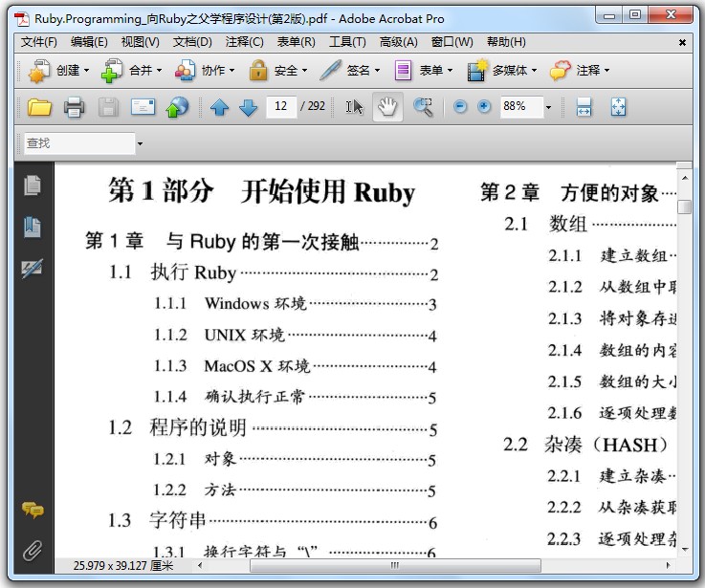Image resolution: width=705 pixels, height=588 pixels.
Task: Open the 88% zoom level dropdown
Action: (548, 107)
